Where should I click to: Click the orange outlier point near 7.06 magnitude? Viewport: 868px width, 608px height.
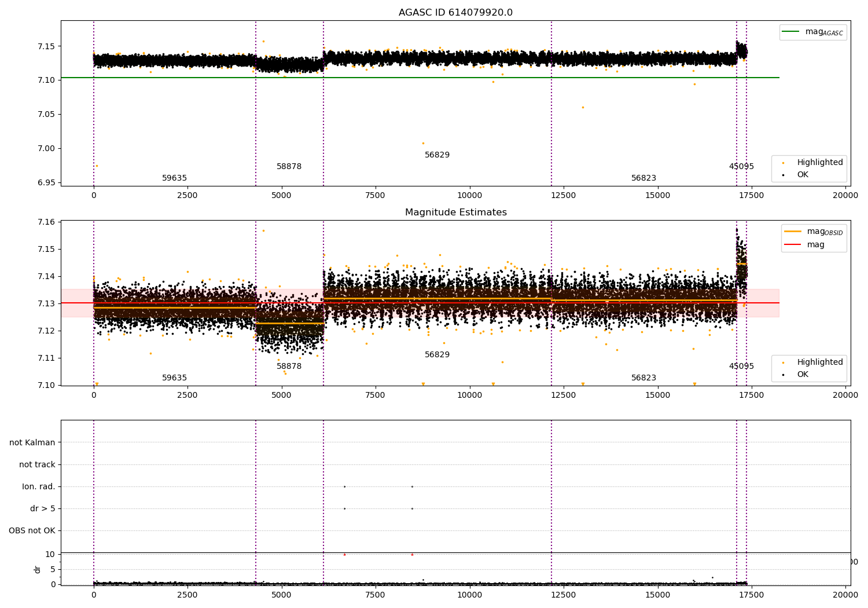583,107
